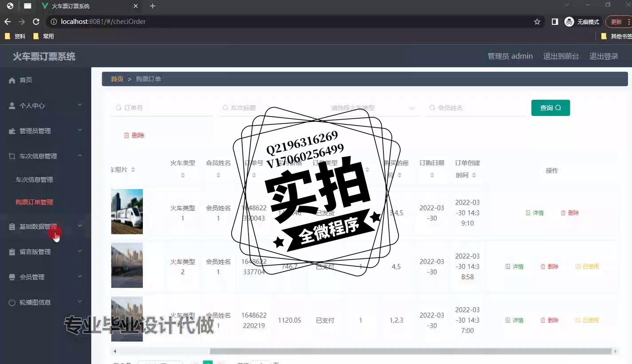Open 详情 for order 1648622350043

[x=534, y=213]
